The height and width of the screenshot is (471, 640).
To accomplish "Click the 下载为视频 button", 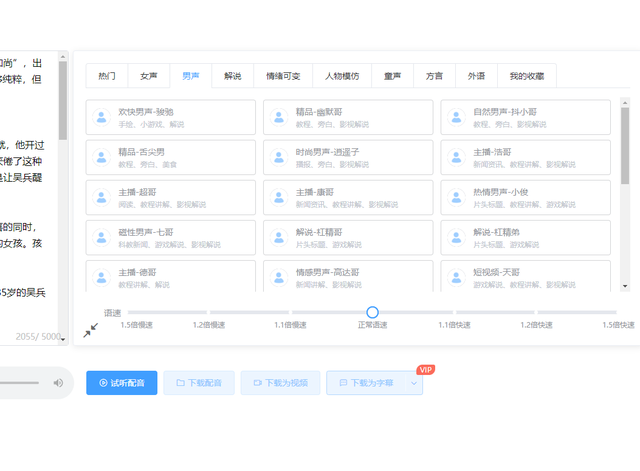I will point(280,383).
